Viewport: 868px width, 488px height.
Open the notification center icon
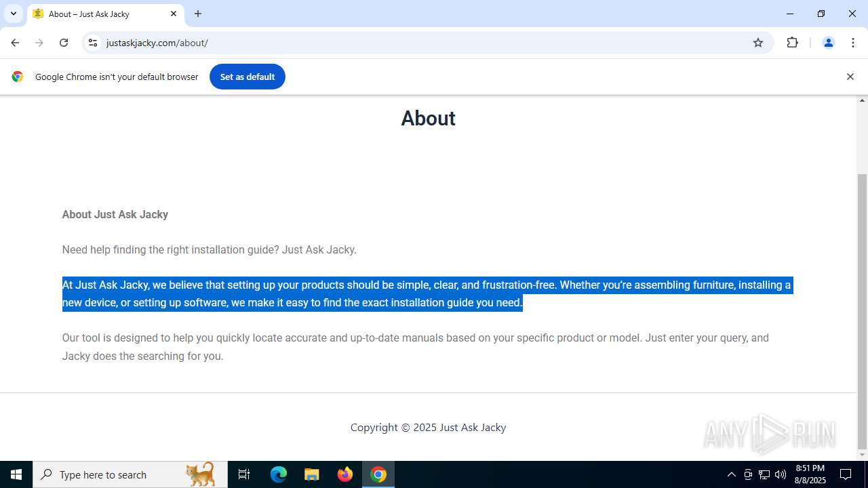(846, 474)
